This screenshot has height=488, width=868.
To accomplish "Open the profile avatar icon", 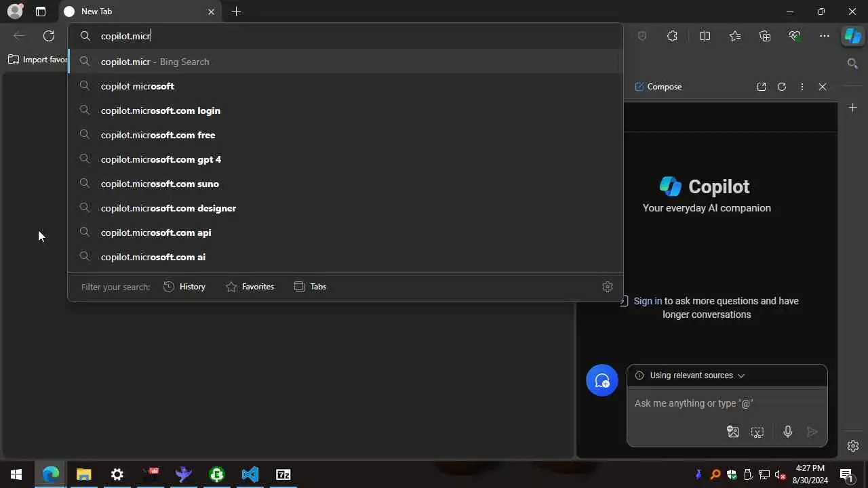I will tap(15, 12).
